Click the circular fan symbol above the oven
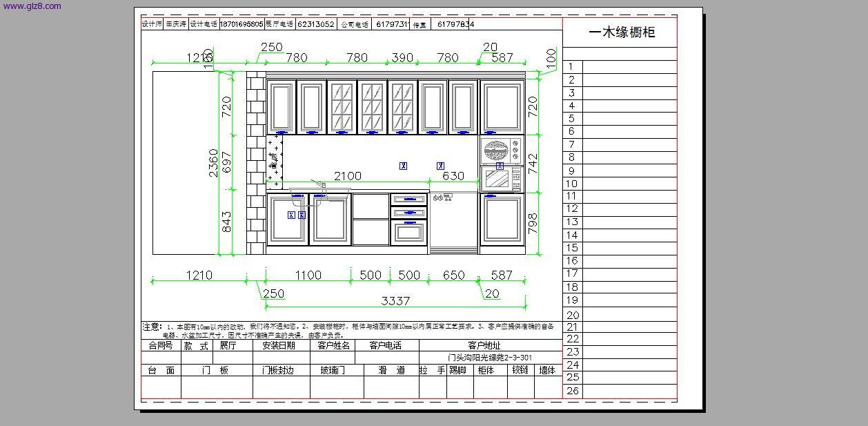Screen dimensions: 868x426 496,148
